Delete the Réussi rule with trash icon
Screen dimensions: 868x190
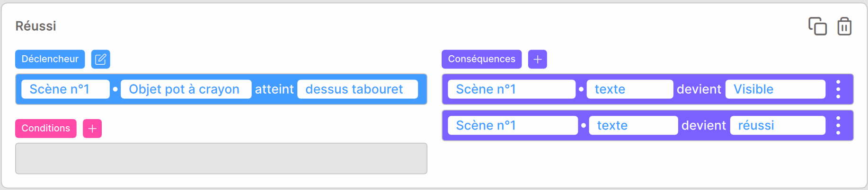coord(844,26)
